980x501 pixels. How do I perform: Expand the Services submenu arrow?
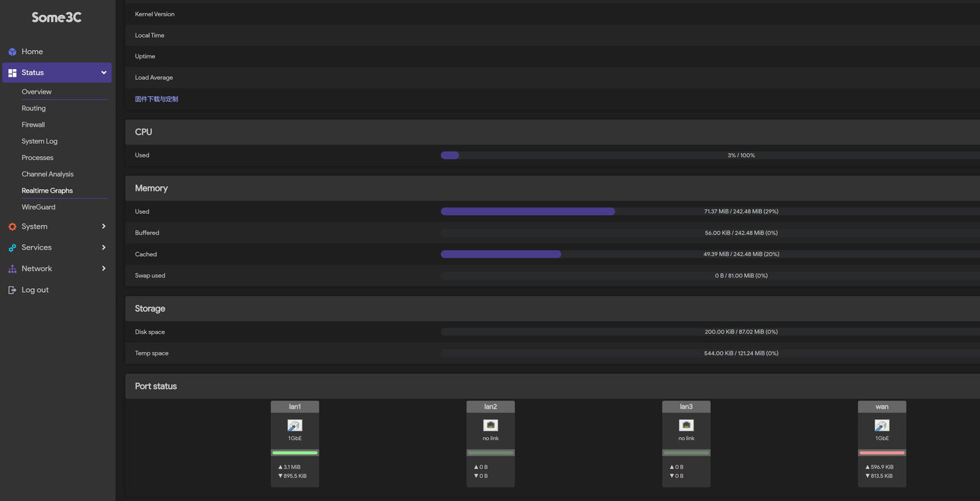pos(104,247)
